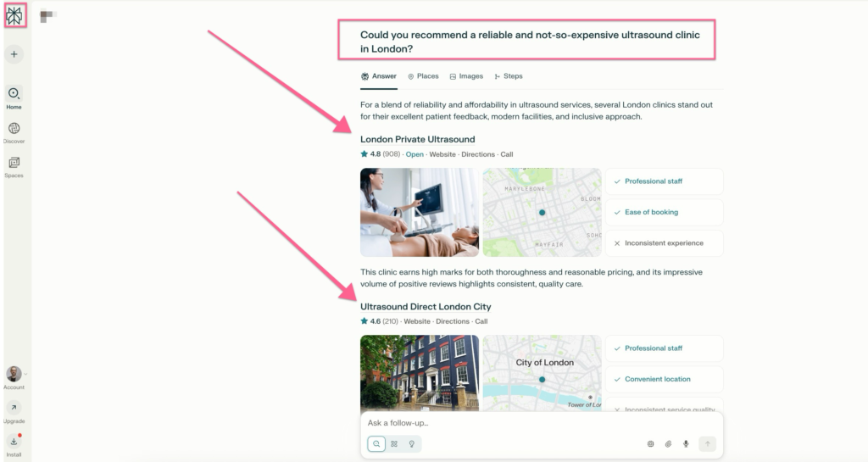The image size is (868, 462).
Task: Expand the Account dropdown chevron
Action: point(25,374)
